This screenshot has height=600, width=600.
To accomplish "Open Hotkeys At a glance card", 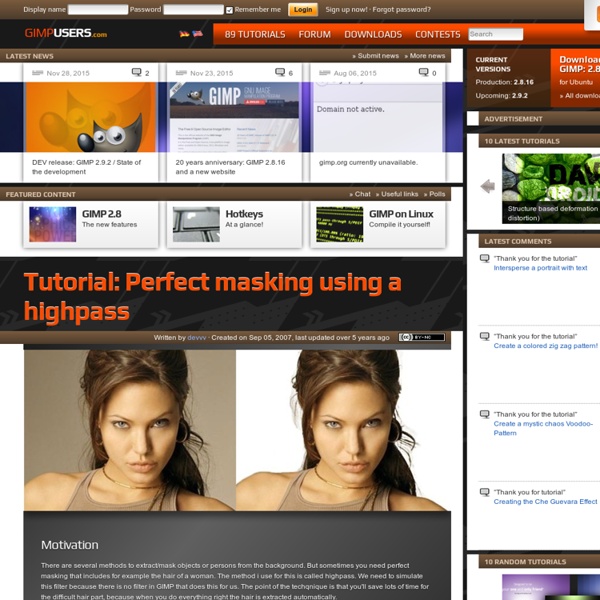I will point(234,225).
